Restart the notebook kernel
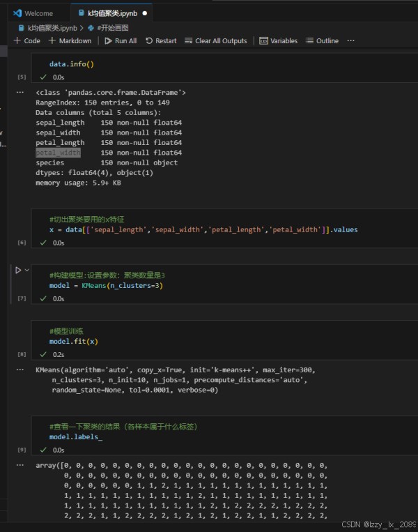Screen dimensions: 418x532 [x=161, y=40]
